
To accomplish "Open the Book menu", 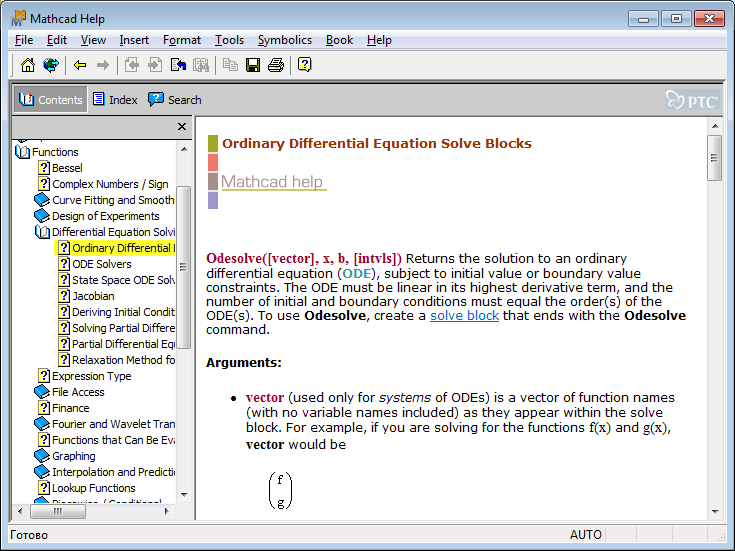I will coord(339,40).
